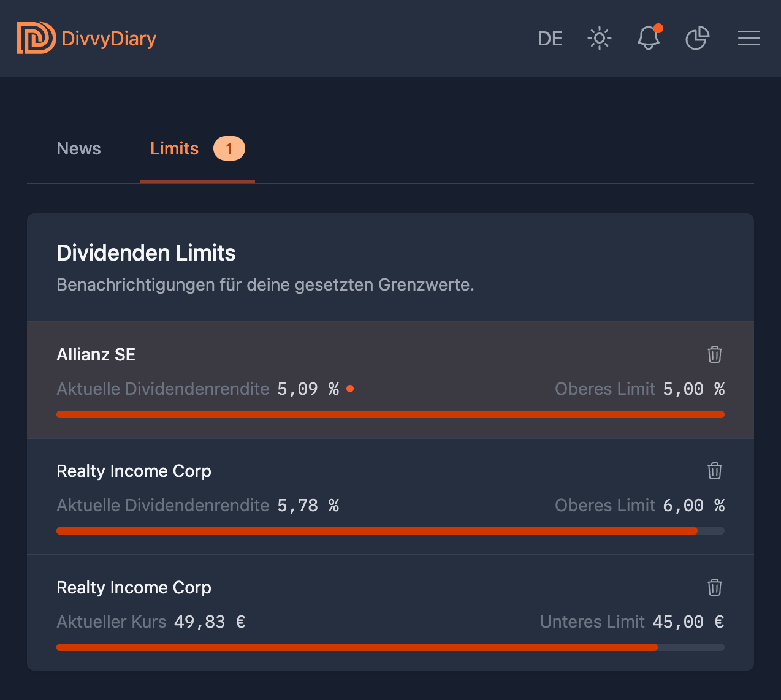This screenshot has height=700, width=781.
Task: Delete the Allianz SE limit
Action: click(714, 354)
